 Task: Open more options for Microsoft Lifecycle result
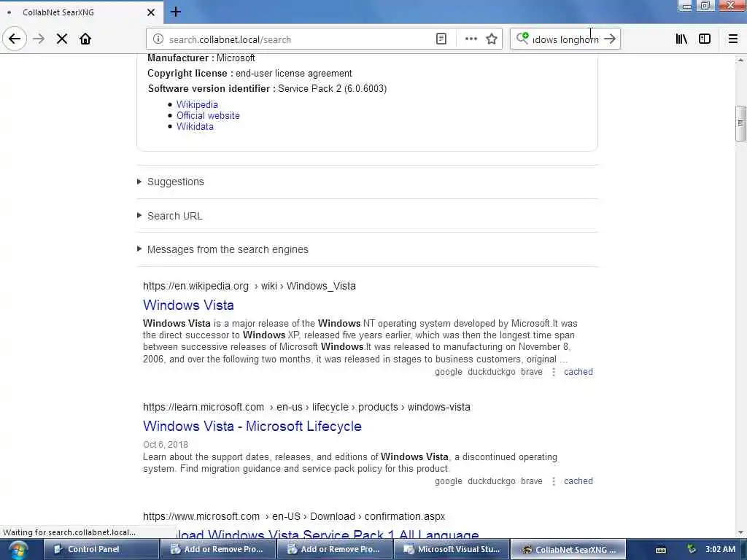[x=554, y=481]
